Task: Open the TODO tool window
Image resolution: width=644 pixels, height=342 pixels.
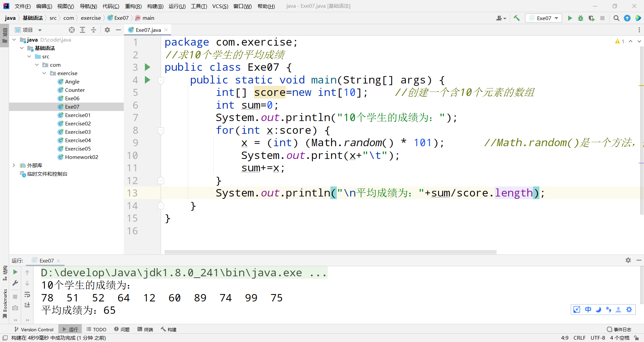Action: click(x=96, y=329)
